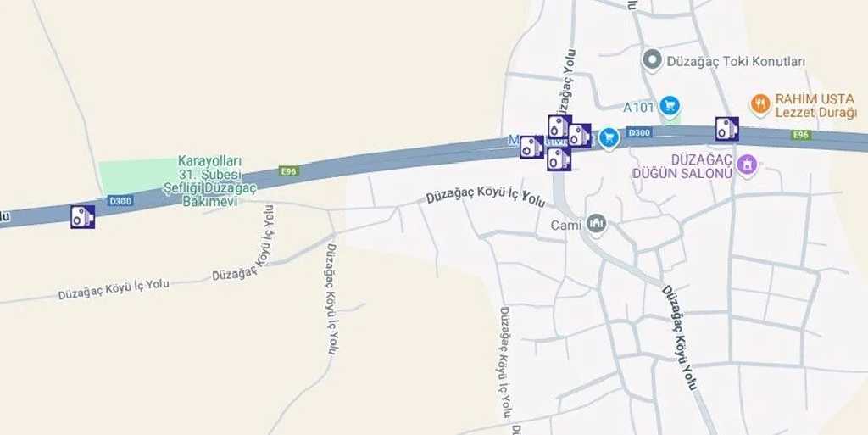
Task: Click the D300 shield beside the A101 store
Action: tap(639, 133)
